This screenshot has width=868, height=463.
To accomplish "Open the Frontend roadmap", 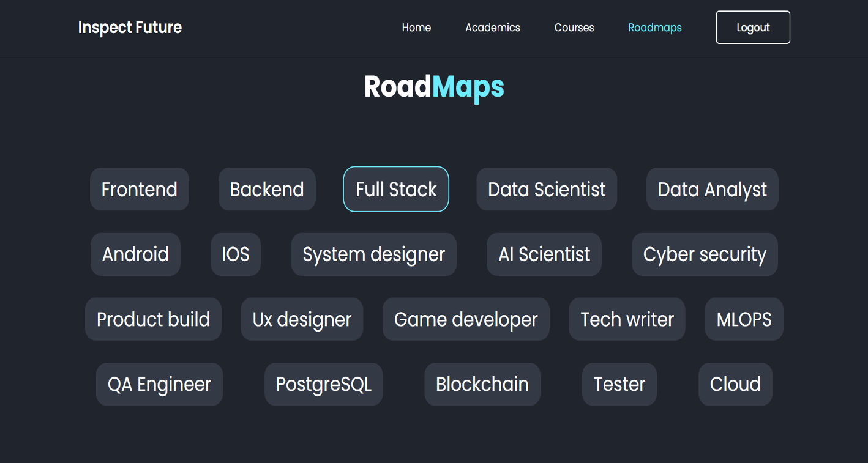I will 140,189.
